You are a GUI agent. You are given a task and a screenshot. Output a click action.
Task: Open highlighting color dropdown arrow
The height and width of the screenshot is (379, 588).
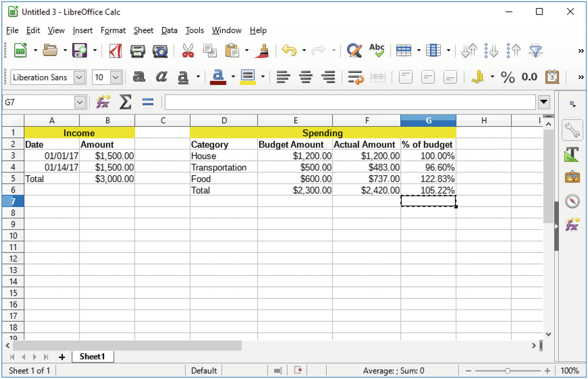[263, 77]
